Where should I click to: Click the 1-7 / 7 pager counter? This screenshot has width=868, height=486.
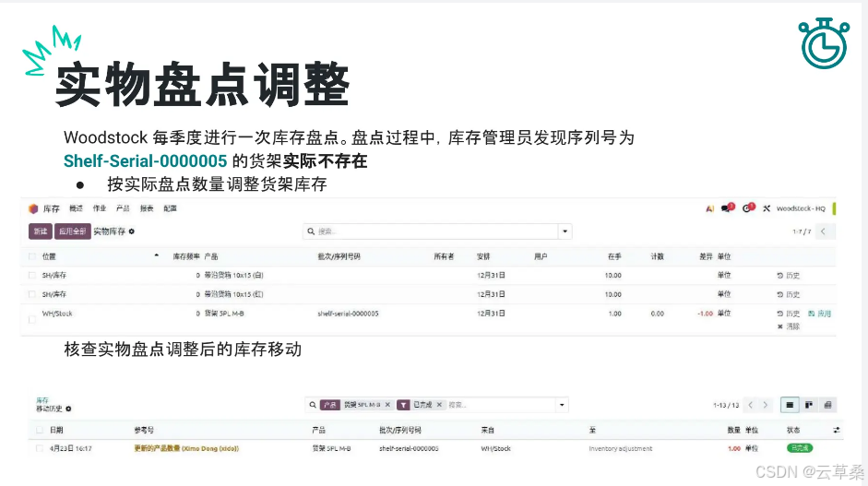[802, 231]
